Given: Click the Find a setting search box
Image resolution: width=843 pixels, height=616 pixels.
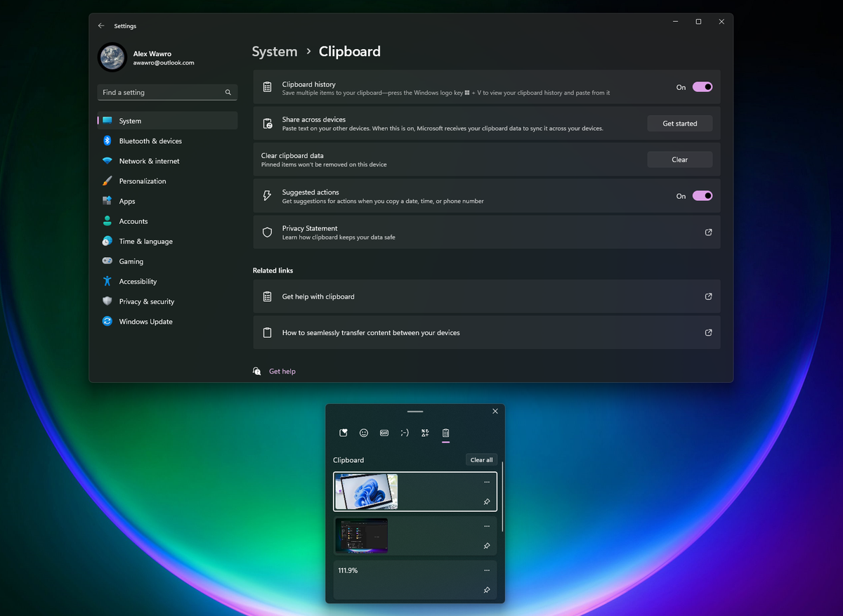Looking at the screenshot, I should (x=167, y=92).
